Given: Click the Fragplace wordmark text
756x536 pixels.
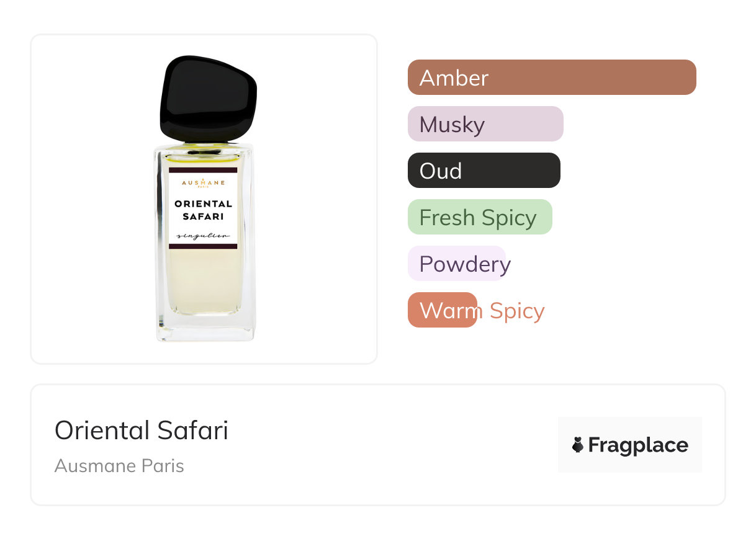Looking at the screenshot, I should pos(638,445).
